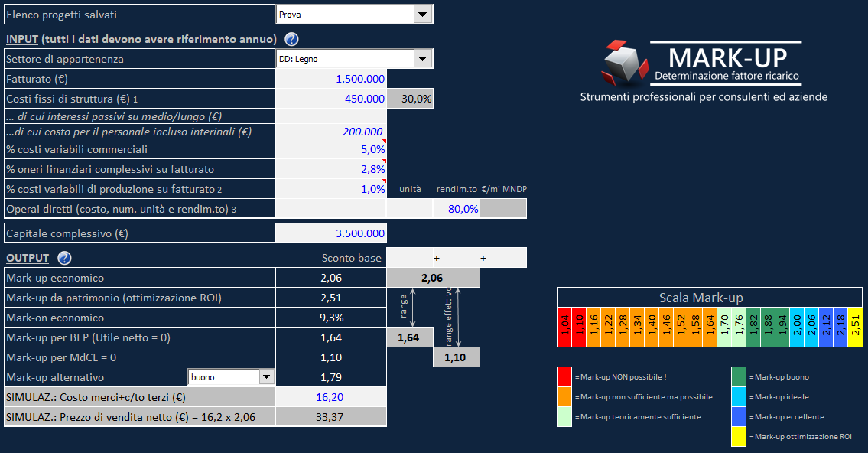Select the unità column header
Image resolution: width=868 pixels, height=453 pixels.
[410, 190]
